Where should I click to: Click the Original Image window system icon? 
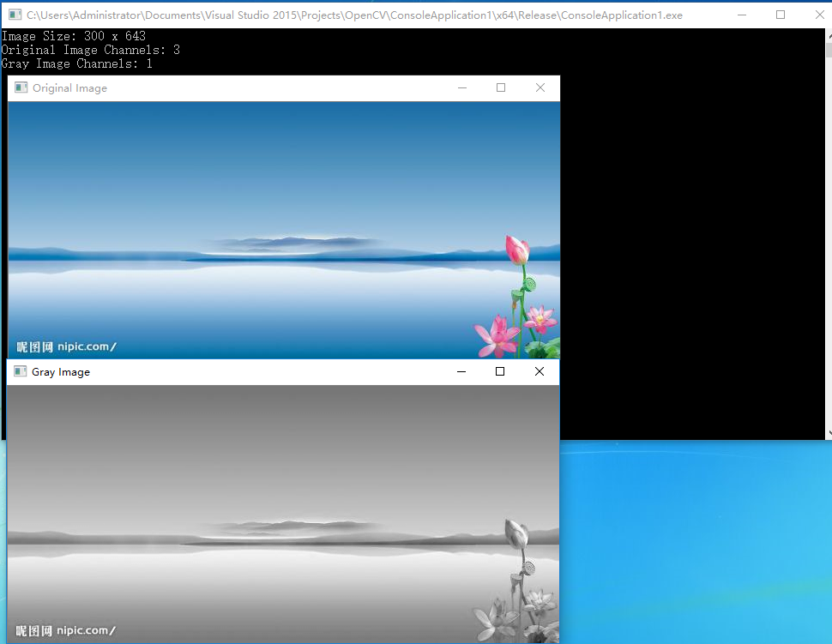20,87
